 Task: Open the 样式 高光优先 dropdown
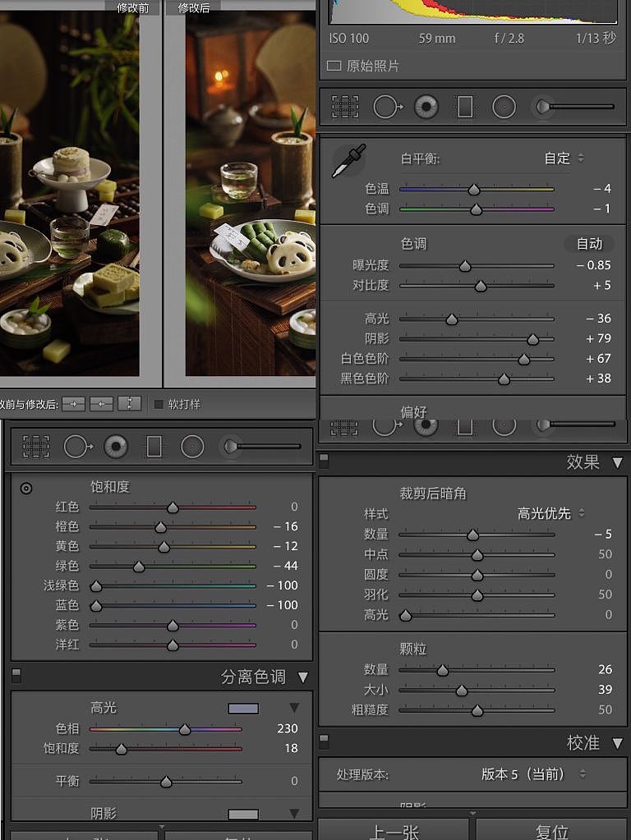tap(551, 513)
